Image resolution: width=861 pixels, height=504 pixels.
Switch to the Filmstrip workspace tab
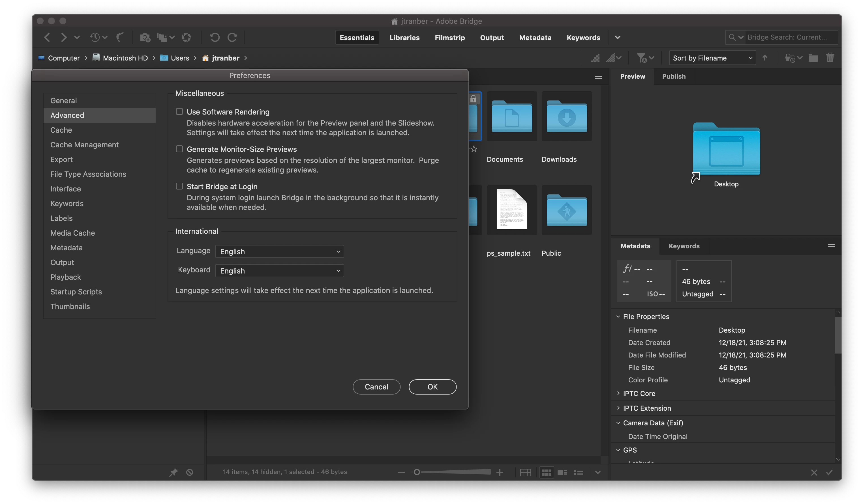[x=449, y=38]
